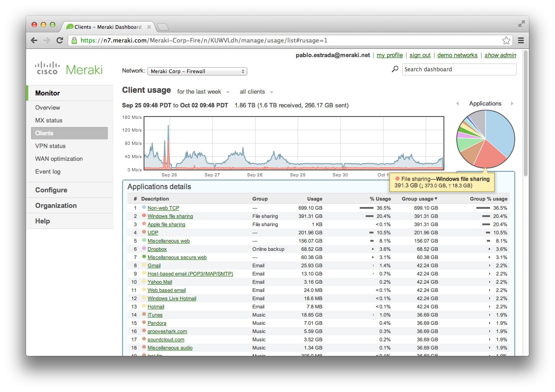This screenshot has width=555, height=392.
Task: Click the browser back arrow
Action: coord(34,40)
